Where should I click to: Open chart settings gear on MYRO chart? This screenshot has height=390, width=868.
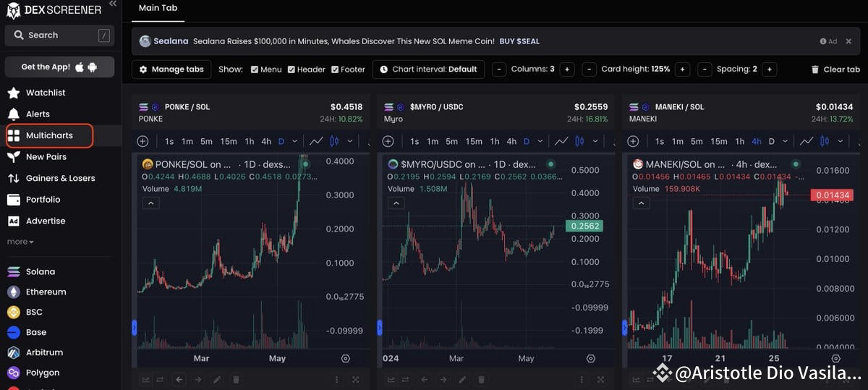[x=591, y=358]
